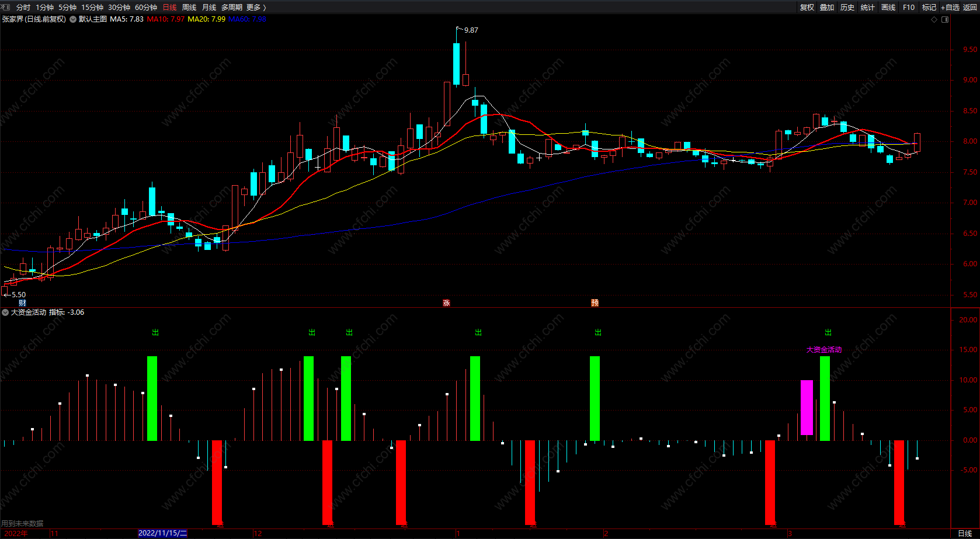The height and width of the screenshot is (539, 980).
Task: Click the magenta bar in sub-chart
Action: [x=807, y=408]
